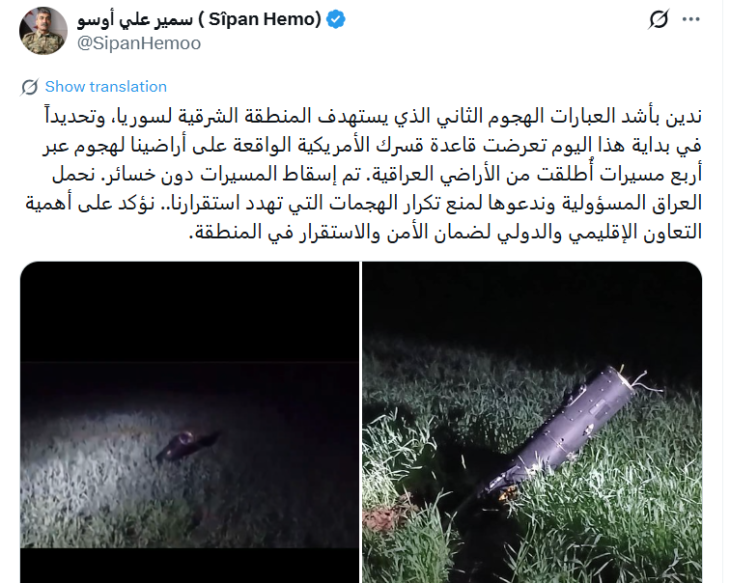Click the blue verified badge
Viewport: 730px width, 583px height.
pos(335,20)
